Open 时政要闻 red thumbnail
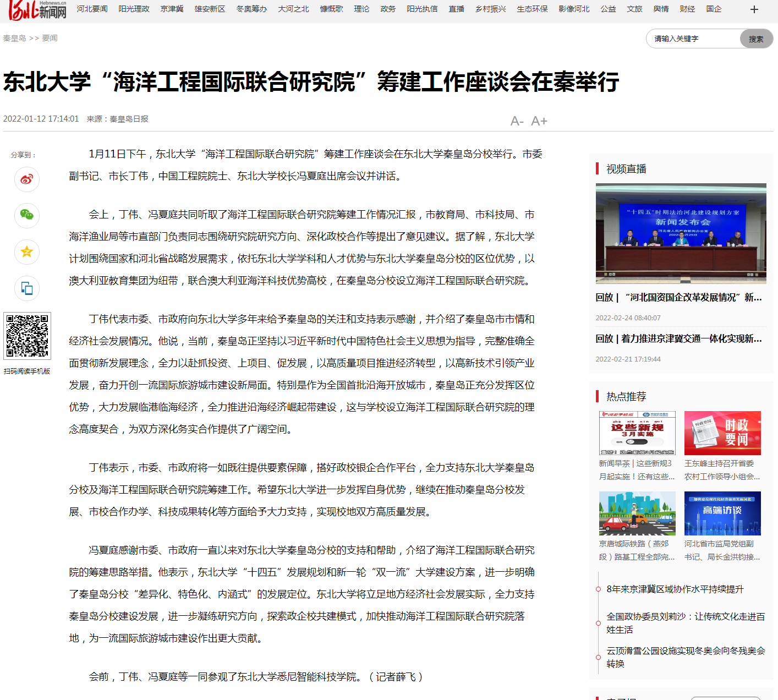Screen dimensions: 778x700 point(722,433)
